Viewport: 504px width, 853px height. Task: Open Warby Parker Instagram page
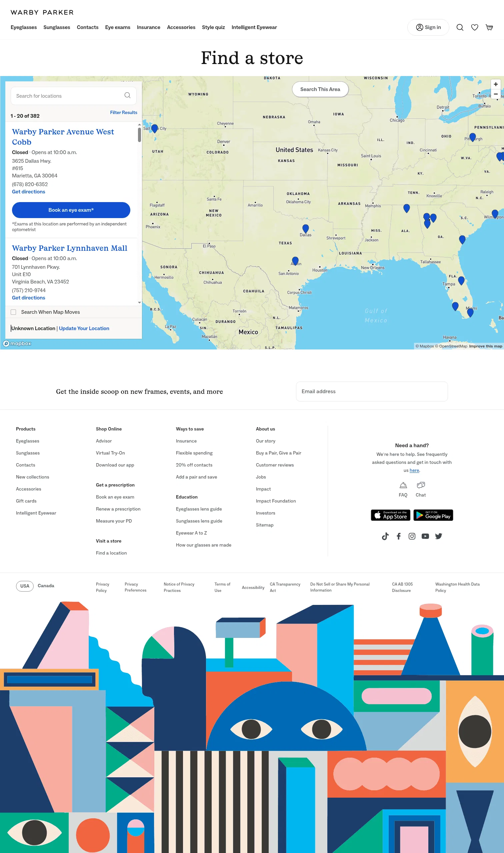pyautogui.click(x=412, y=537)
